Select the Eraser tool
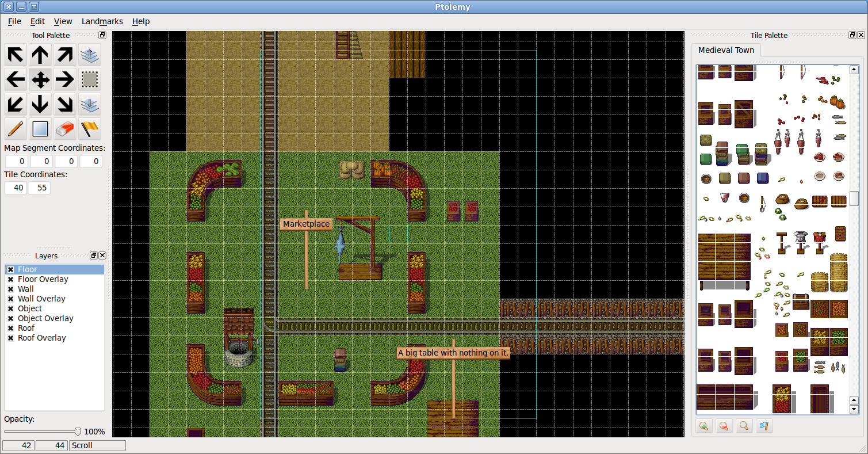This screenshot has height=454, width=868. (64, 129)
